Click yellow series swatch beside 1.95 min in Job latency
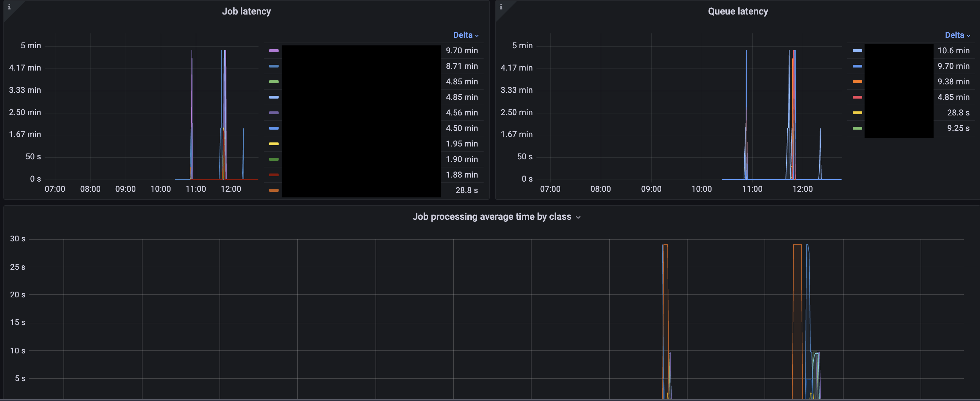The width and height of the screenshot is (980, 401). coord(274,144)
